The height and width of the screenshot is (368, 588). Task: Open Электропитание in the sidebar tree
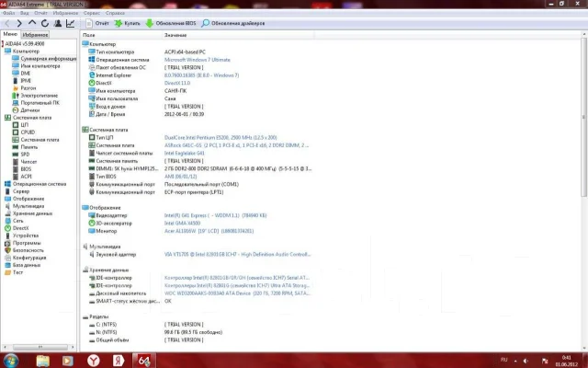point(39,96)
